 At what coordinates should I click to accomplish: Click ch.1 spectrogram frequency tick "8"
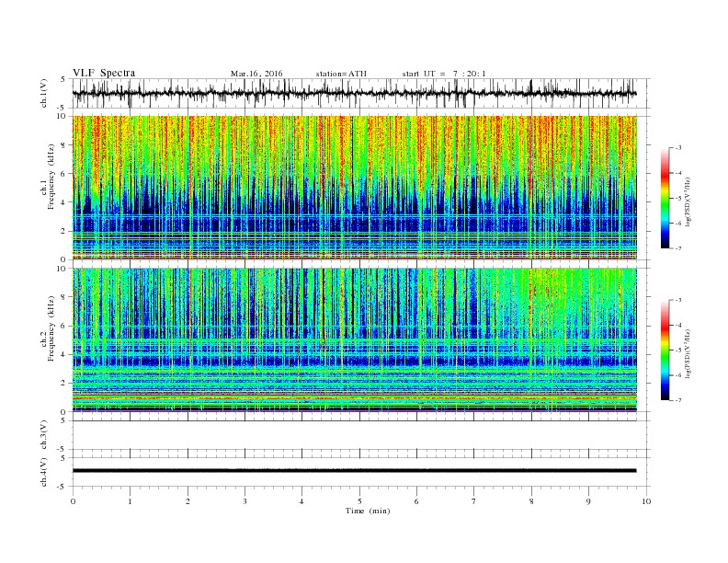click(x=64, y=145)
